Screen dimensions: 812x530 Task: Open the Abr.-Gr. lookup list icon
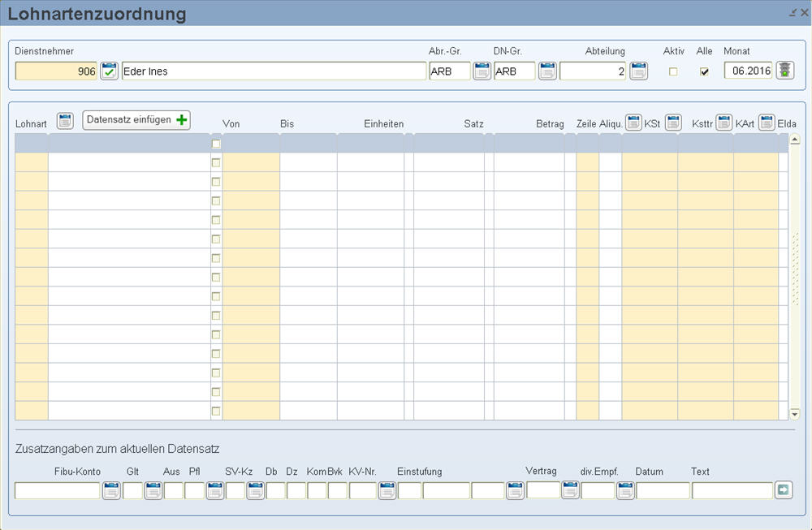click(x=482, y=71)
